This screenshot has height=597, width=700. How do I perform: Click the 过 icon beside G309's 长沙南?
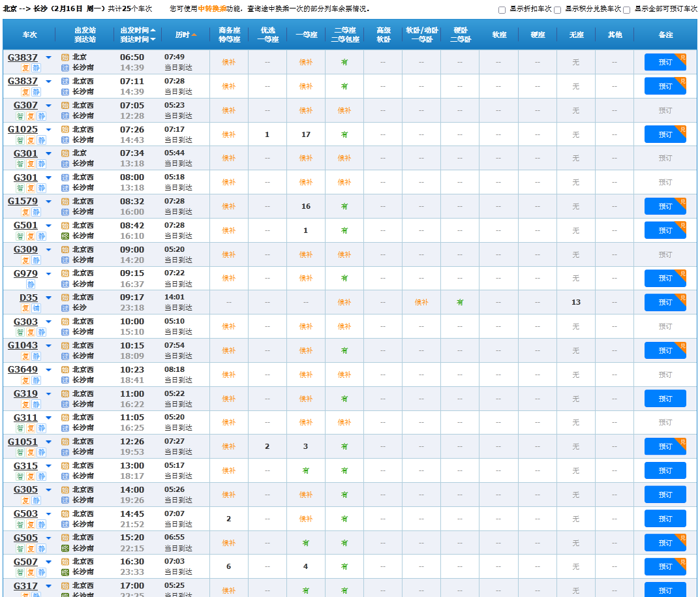(65, 260)
